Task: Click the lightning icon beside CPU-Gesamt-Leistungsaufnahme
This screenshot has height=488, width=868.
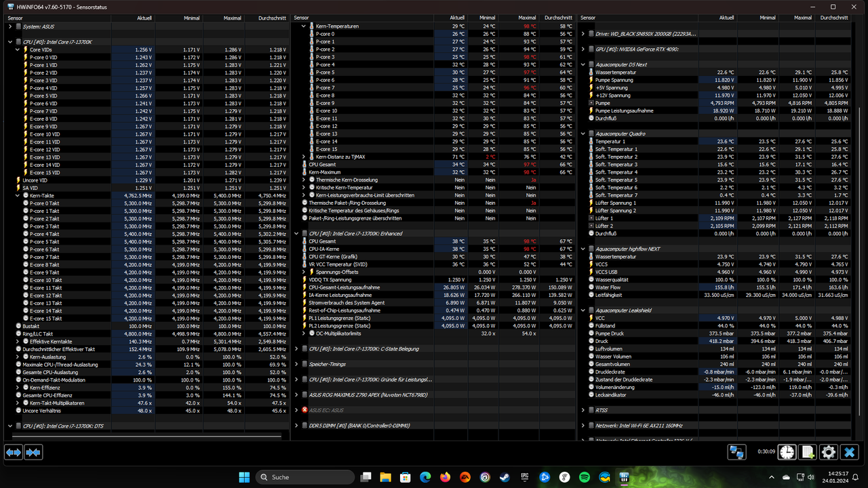Action: coord(304,287)
